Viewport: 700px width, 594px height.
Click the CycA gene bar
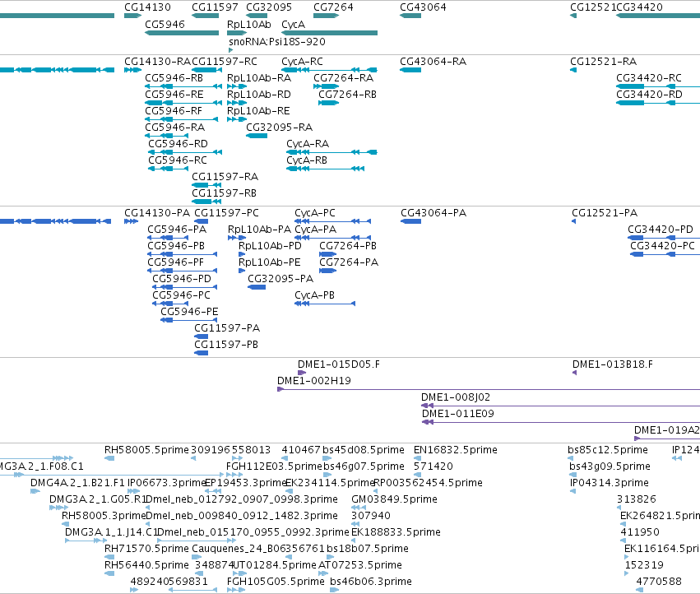(330, 33)
